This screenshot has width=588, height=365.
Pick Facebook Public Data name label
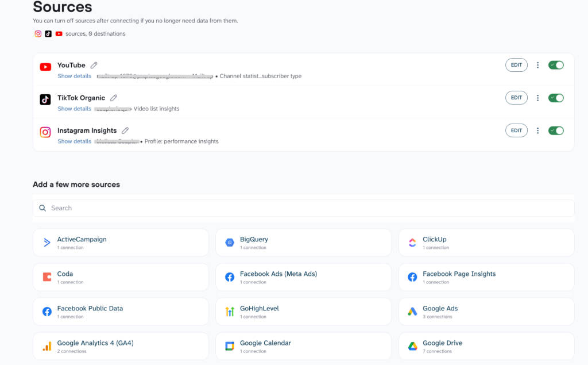90,308
